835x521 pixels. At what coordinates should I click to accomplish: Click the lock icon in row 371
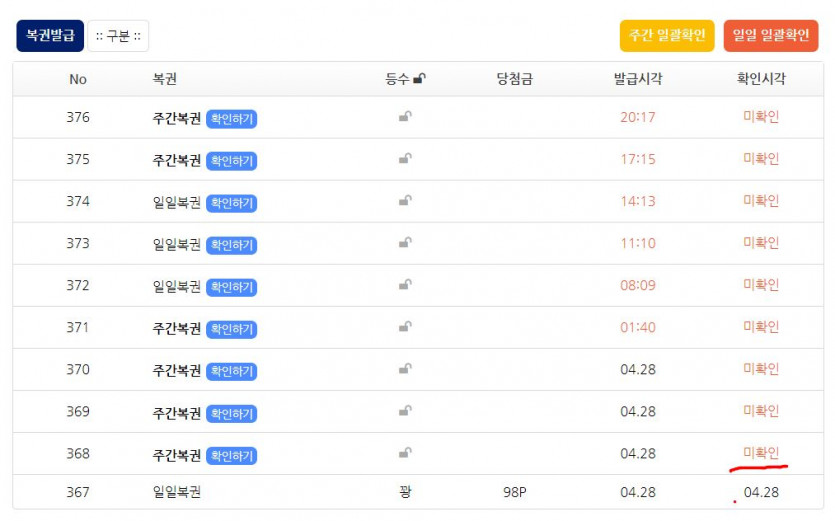[405, 327]
